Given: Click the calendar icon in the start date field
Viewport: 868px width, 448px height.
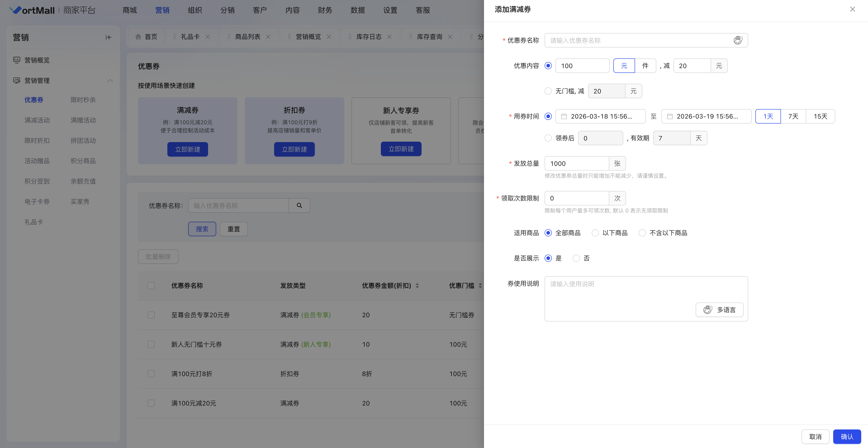Looking at the screenshot, I should (x=564, y=116).
